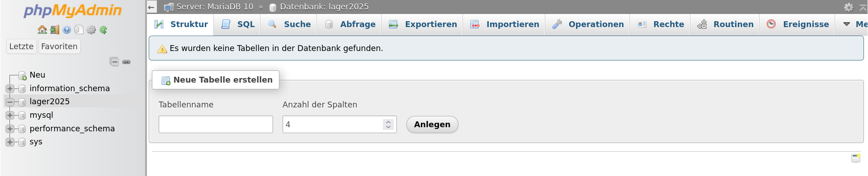Select Neu to create a database
Screen dimensions: 868x176
[x=38, y=75]
